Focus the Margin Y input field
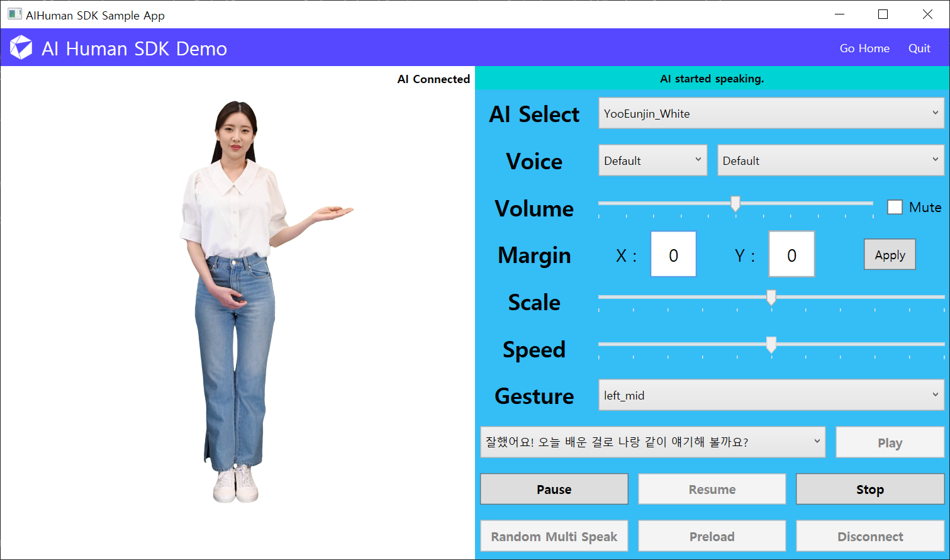The height and width of the screenshot is (560, 950). pyautogui.click(x=791, y=254)
